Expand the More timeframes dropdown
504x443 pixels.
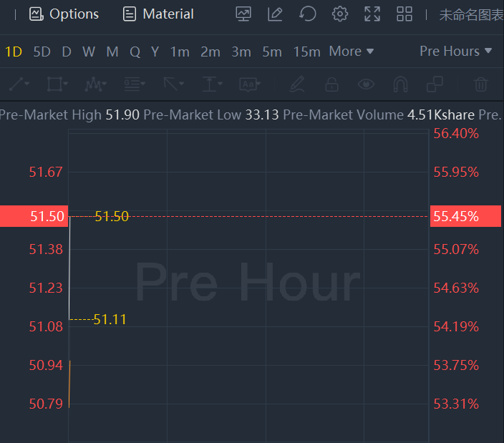coord(351,52)
